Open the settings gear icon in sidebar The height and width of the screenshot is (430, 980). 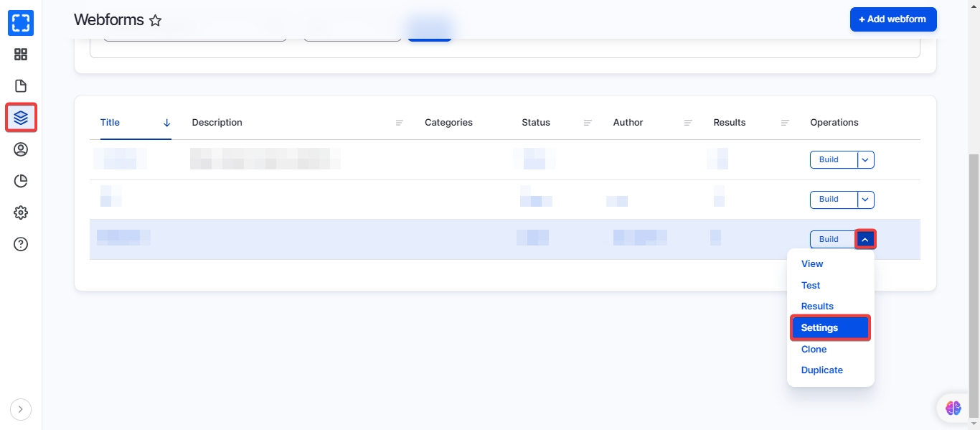click(21, 212)
